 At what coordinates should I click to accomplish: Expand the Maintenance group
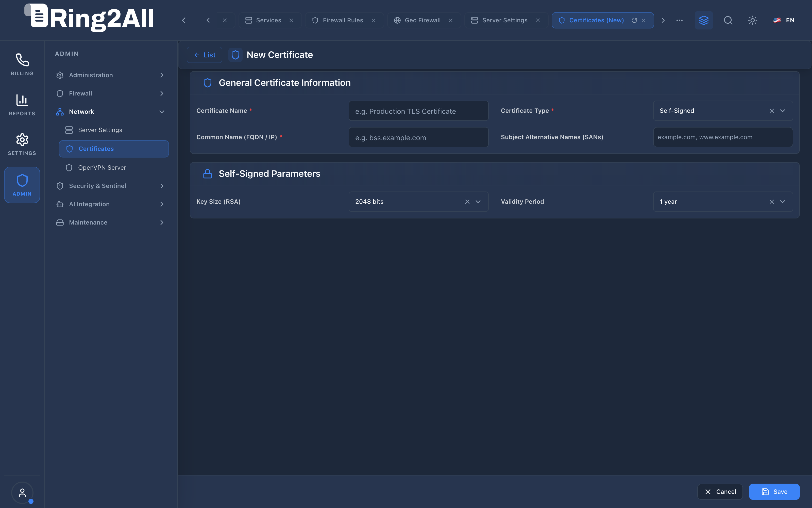click(110, 223)
